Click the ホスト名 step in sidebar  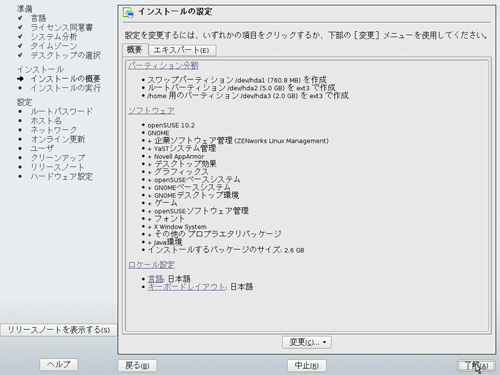coord(46,121)
